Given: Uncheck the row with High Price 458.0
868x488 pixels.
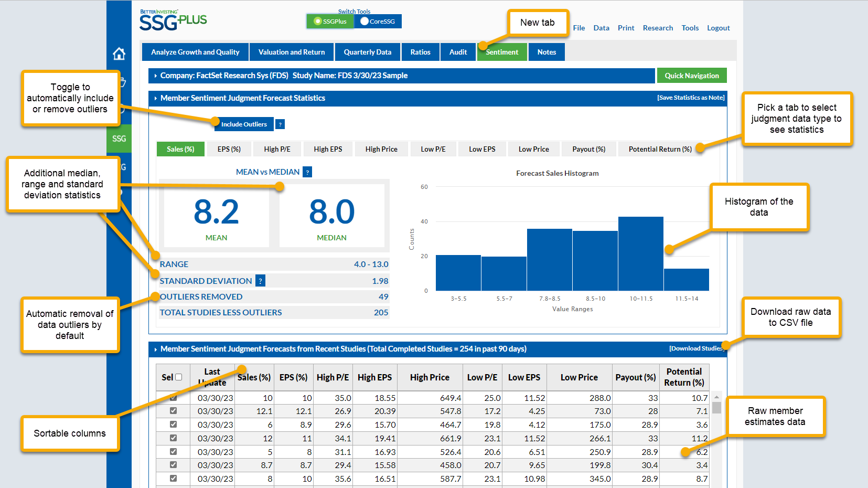Looking at the screenshot, I should tap(173, 465).
